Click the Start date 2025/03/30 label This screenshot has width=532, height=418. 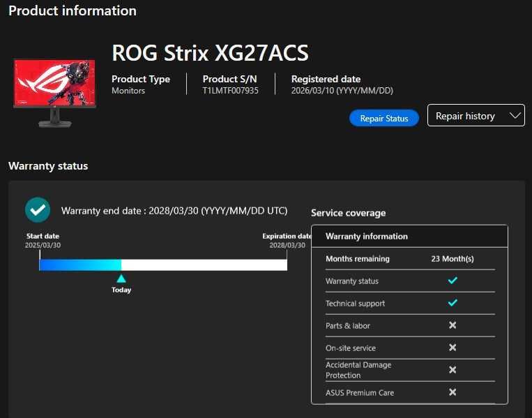click(x=43, y=241)
